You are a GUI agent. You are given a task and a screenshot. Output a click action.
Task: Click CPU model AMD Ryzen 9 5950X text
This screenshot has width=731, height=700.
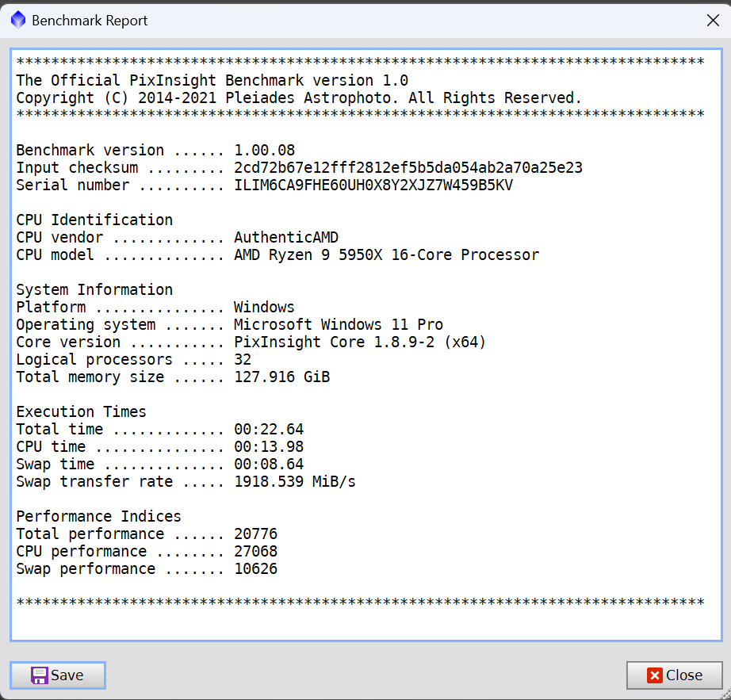pyautogui.click(x=386, y=255)
